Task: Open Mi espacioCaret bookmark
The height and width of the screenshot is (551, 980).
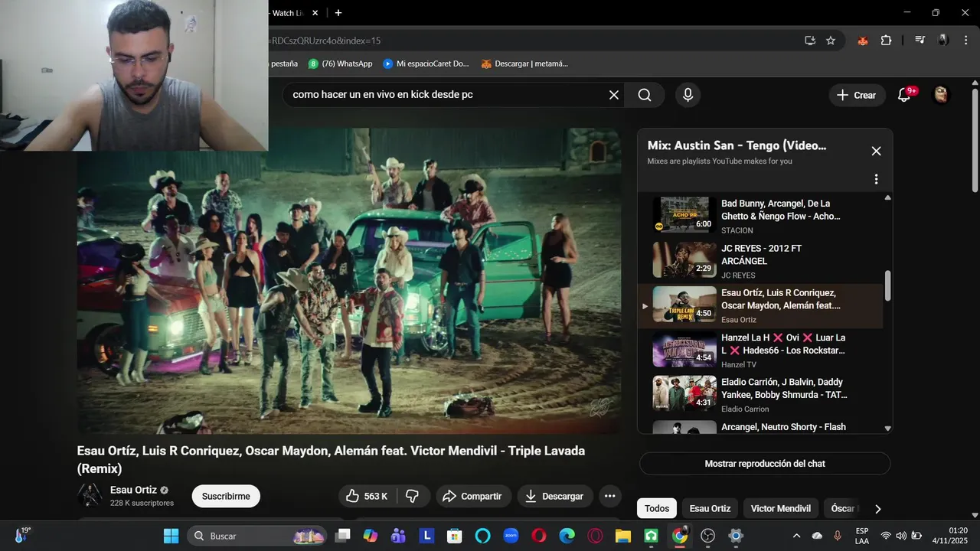Action: (x=426, y=64)
